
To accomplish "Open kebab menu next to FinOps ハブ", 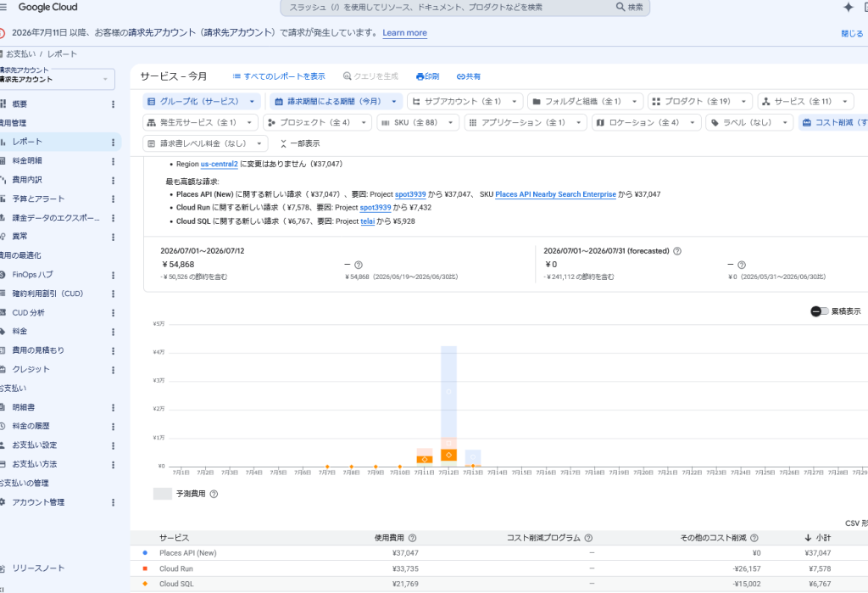I will tap(113, 276).
